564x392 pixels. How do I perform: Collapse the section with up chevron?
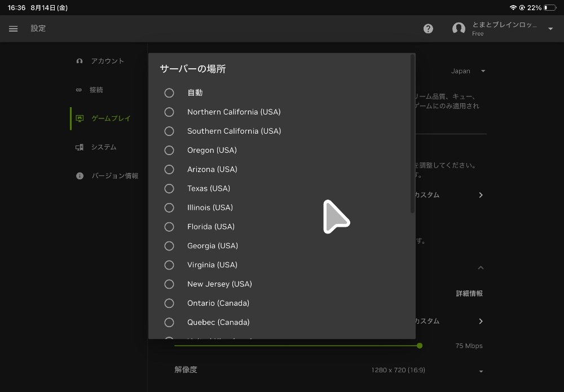click(x=481, y=267)
